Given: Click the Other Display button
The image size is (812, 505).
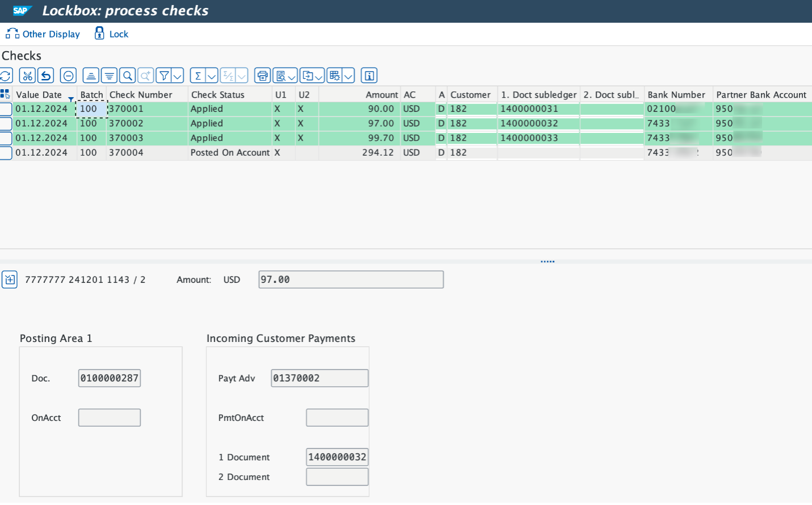Looking at the screenshot, I should (43, 34).
